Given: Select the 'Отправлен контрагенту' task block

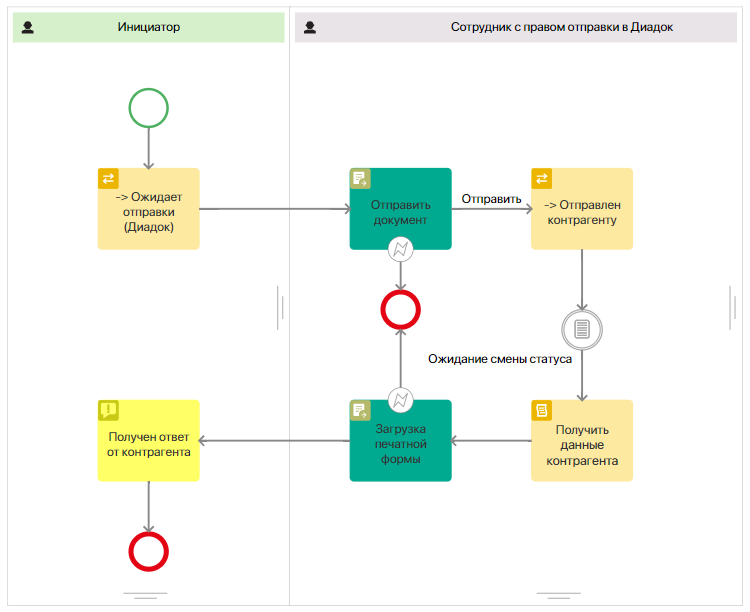Looking at the screenshot, I should (x=582, y=209).
